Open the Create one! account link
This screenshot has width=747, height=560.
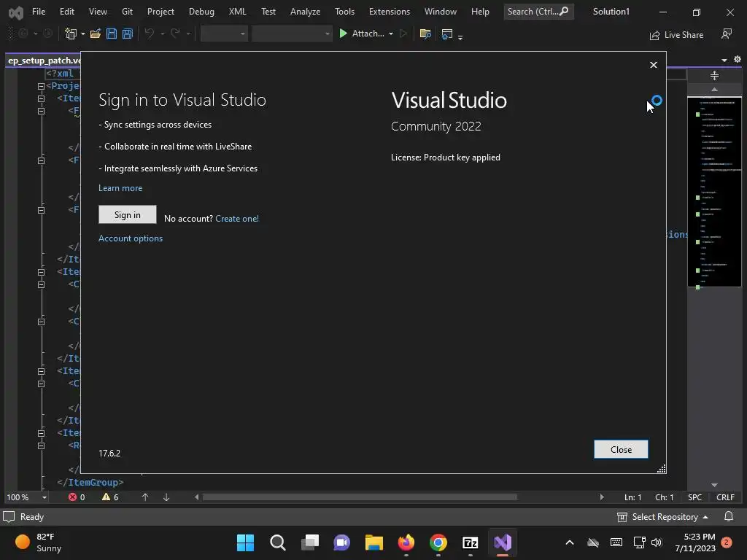click(x=237, y=219)
